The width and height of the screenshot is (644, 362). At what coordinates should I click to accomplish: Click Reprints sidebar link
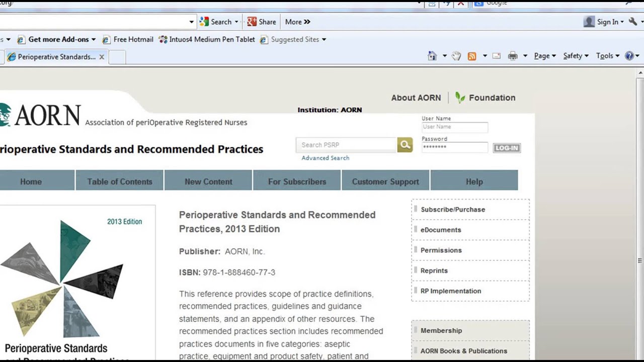coord(434,270)
